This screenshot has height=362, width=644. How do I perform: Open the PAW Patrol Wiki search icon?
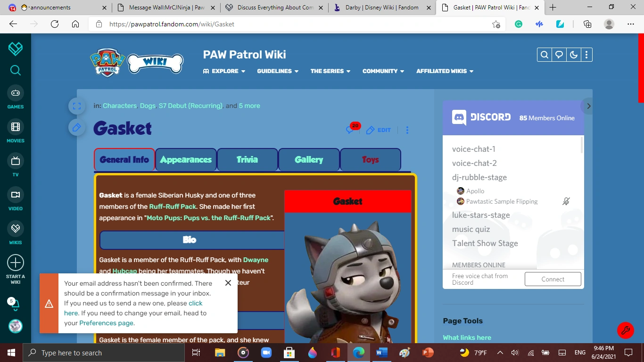click(544, 55)
